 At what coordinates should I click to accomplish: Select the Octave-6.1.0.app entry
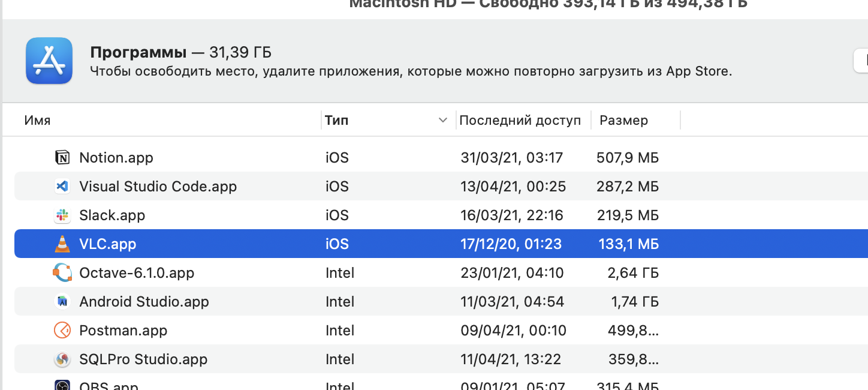pyautogui.click(x=137, y=273)
